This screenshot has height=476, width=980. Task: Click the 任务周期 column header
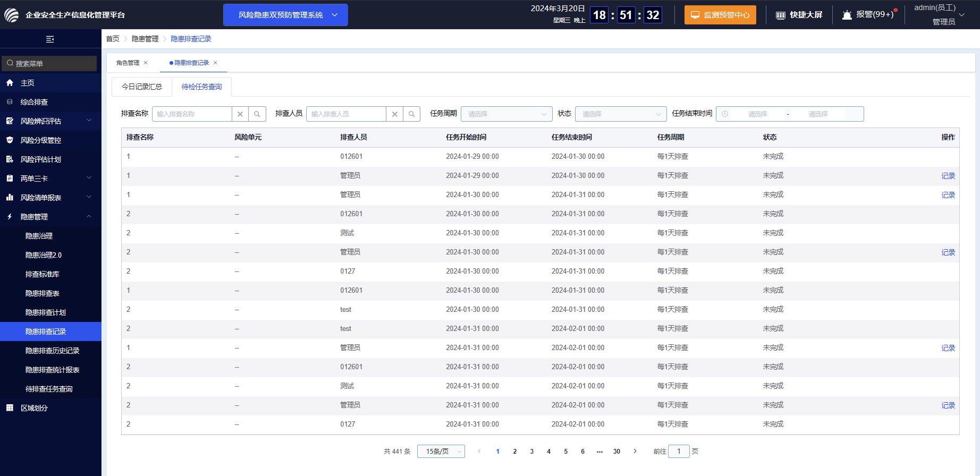(671, 137)
